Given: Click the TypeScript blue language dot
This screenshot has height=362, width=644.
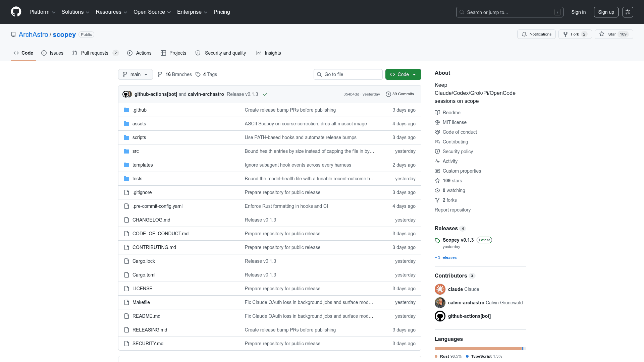Looking at the screenshot, I should 467,356.
